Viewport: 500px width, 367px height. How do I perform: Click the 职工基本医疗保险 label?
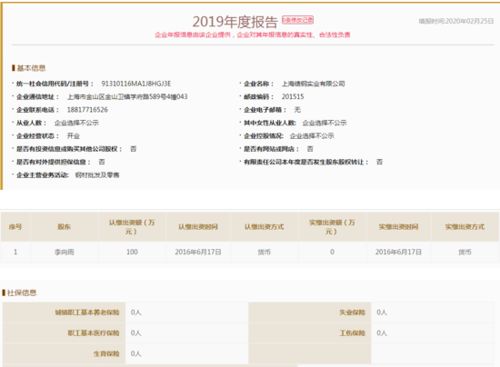pos(93,333)
